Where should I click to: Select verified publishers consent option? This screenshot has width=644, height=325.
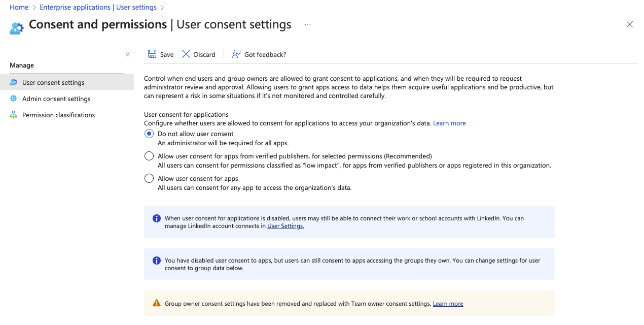click(149, 156)
